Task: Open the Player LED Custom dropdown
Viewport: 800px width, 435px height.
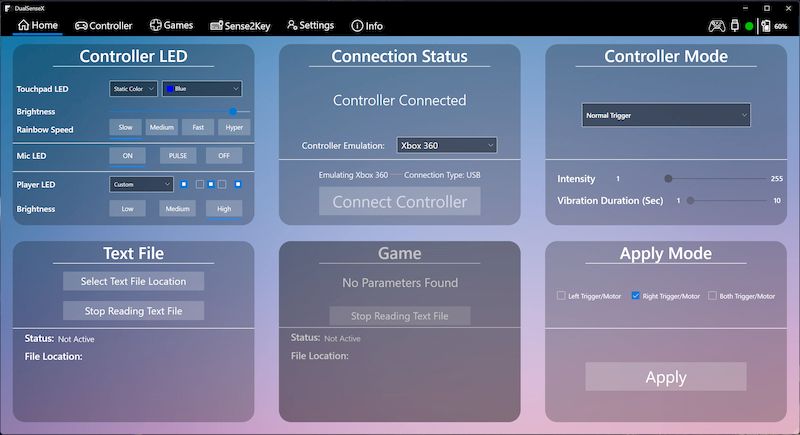Action: point(141,184)
